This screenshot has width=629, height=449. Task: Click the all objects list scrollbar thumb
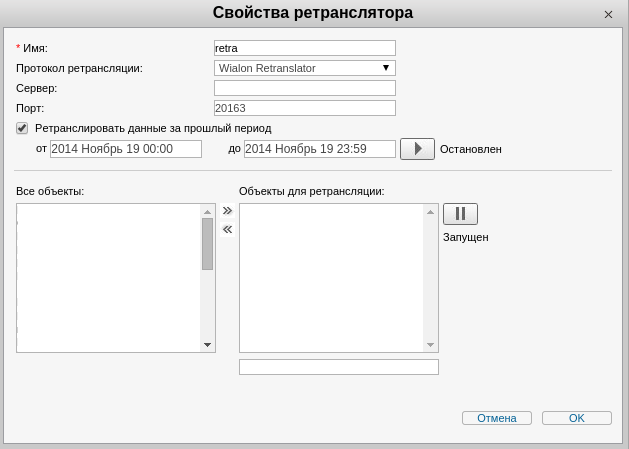208,244
